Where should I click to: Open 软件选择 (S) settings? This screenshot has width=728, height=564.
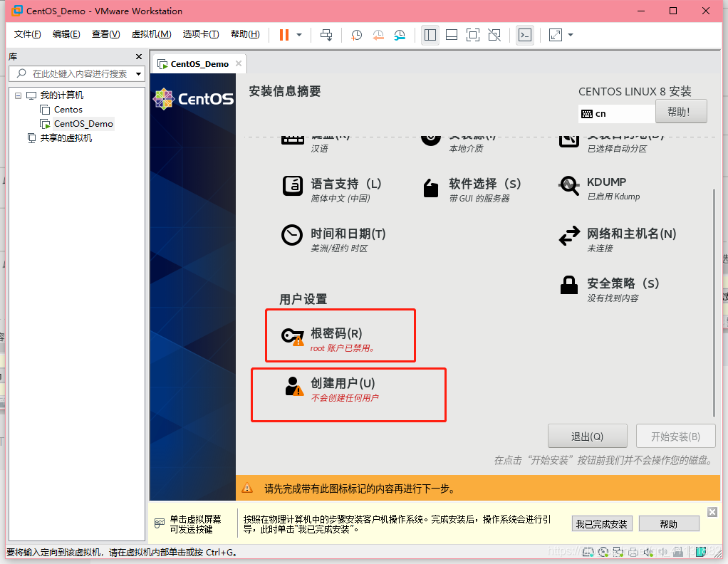(x=472, y=190)
